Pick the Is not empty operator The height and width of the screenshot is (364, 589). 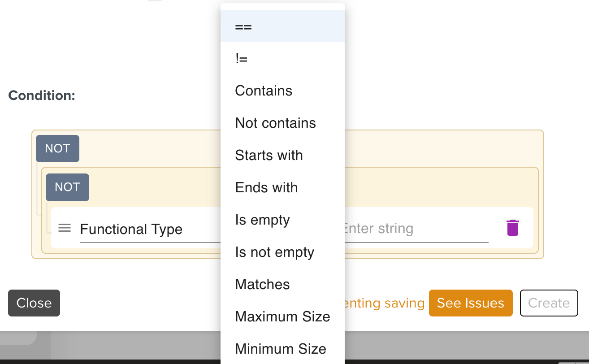(274, 252)
